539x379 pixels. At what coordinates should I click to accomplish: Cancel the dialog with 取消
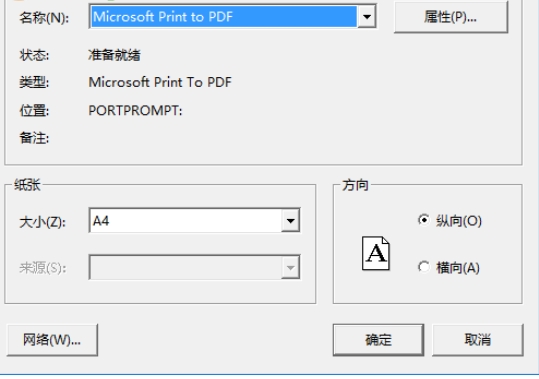pos(478,340)
